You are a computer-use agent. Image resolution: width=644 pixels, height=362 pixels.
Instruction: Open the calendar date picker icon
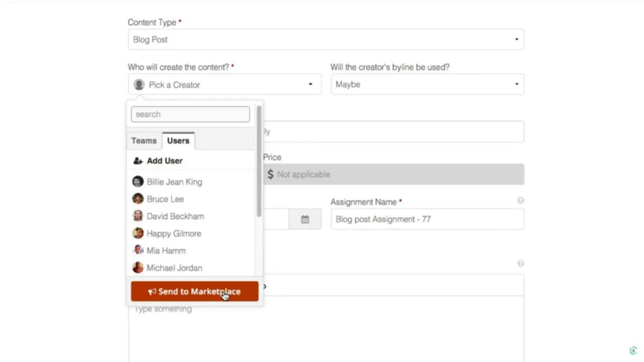tap(305, 219)
